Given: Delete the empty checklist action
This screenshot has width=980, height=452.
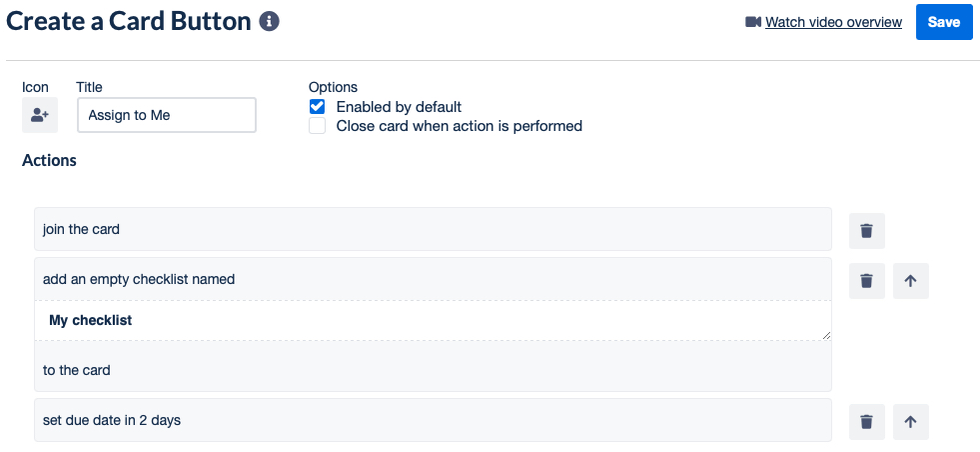Looking at the screenshot, I should click(866, 281).
